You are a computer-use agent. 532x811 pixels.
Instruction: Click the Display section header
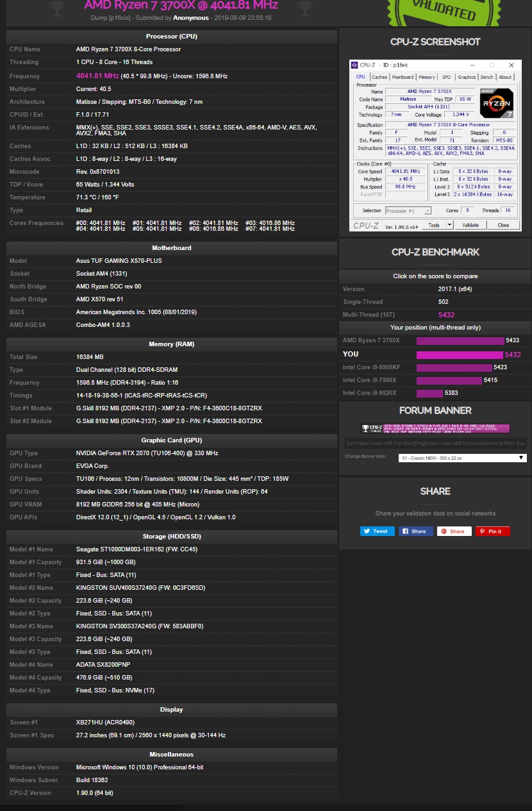pyautogui.click(x=172, y=709)
